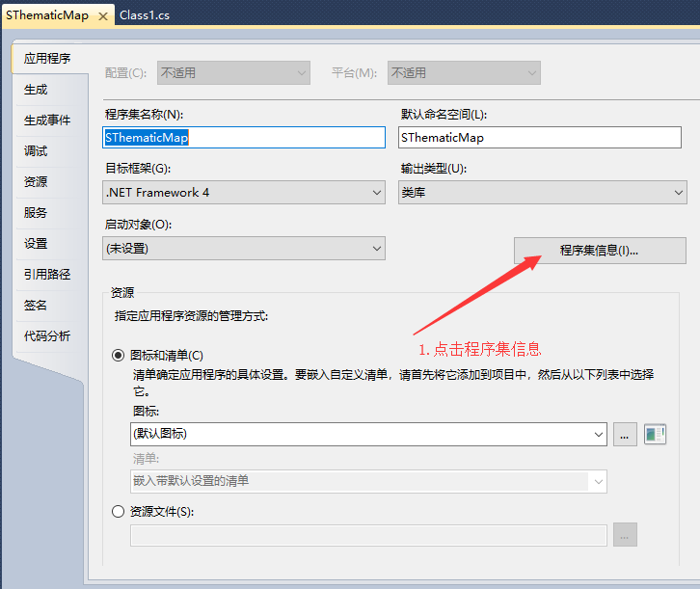
Task: Select the 资源文件 radio button
Action: [x=118, y=511]
